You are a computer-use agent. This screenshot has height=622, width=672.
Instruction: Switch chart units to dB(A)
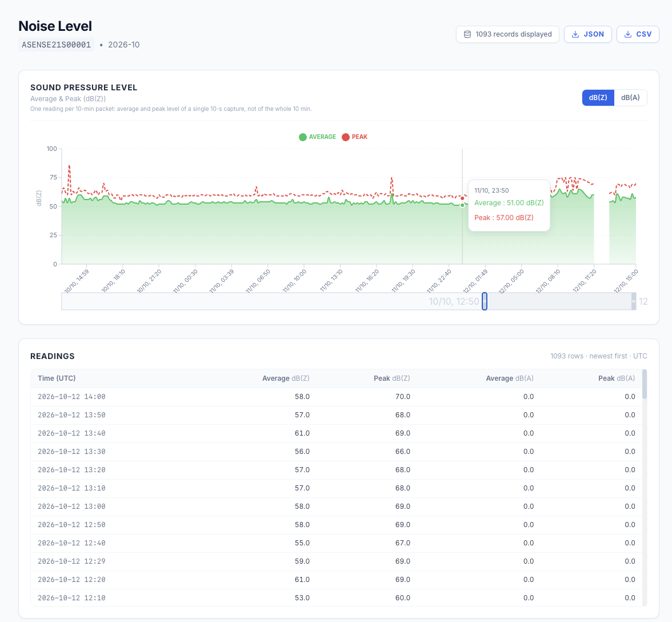630,98
